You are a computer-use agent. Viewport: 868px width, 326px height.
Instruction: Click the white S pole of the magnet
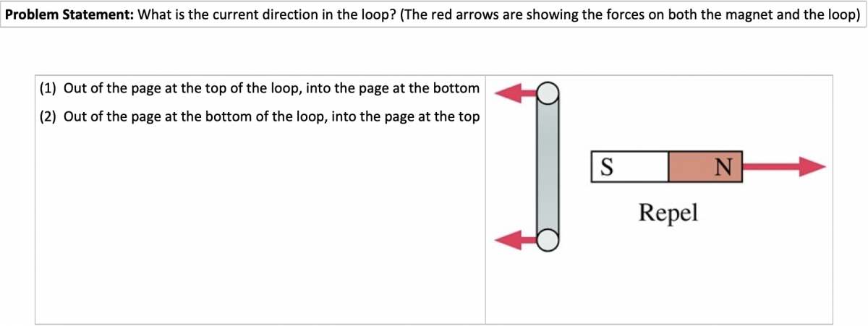(x=629, y=166)
